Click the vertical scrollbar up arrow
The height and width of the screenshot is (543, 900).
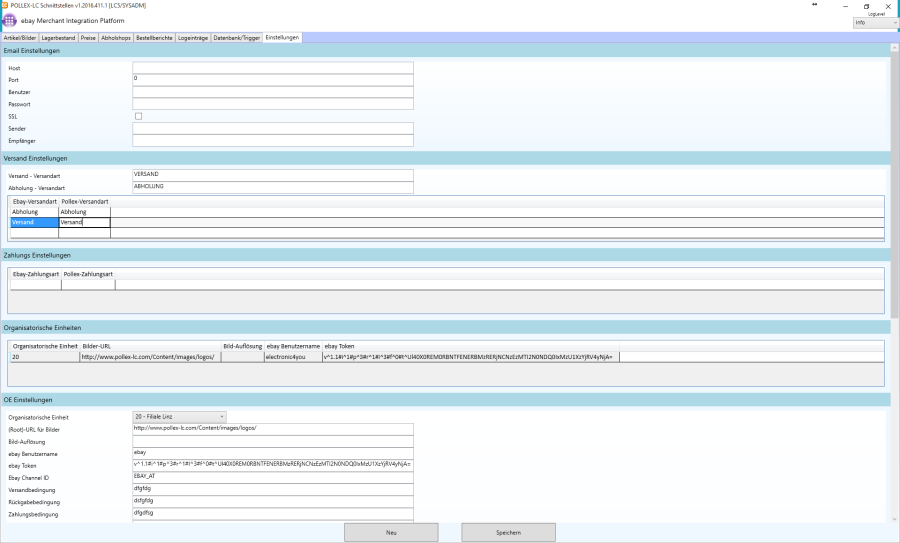coord(894,47)
